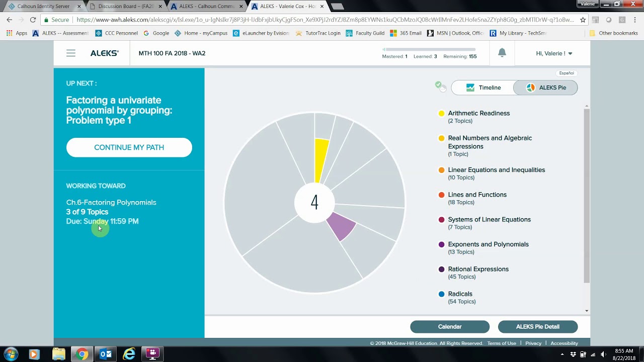Select the ALEKS Pie view
Image resolution: width=644 pixels, height=362 pixels.
(545, 87)
